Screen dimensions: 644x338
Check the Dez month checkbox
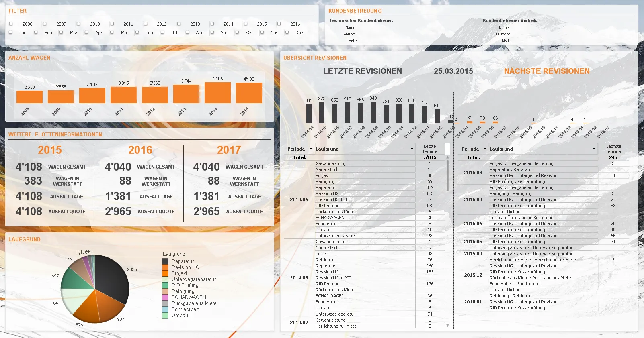287,33
